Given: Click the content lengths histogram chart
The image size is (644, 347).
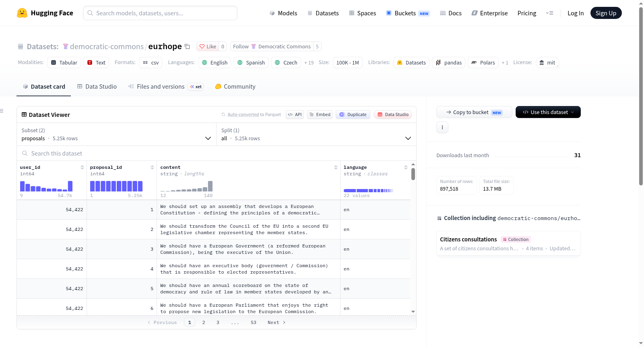Looking at the screenshot, I should click(x=186, y=186).
